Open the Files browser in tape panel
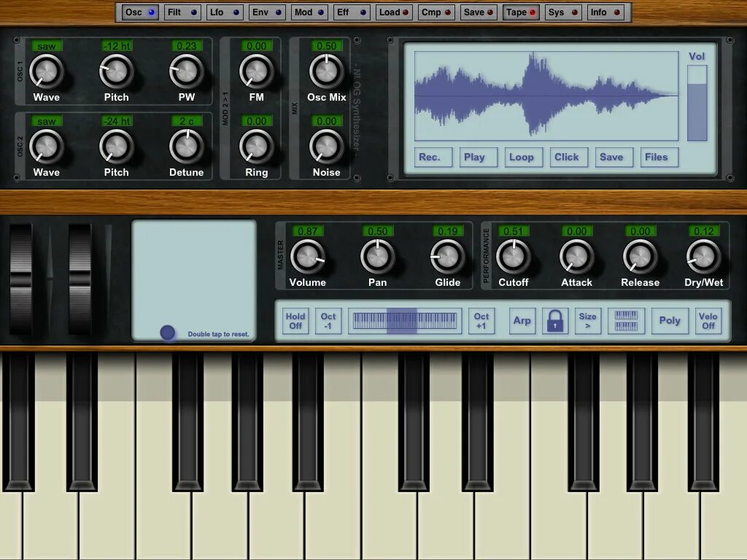Viewport: 747px width, 560px height. [x=658, y=157]
